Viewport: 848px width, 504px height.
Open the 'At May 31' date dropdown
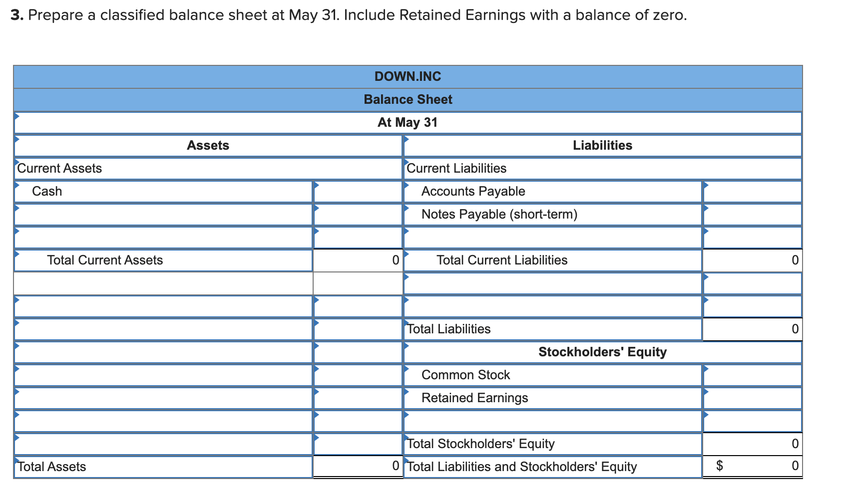tap(408, 123)
